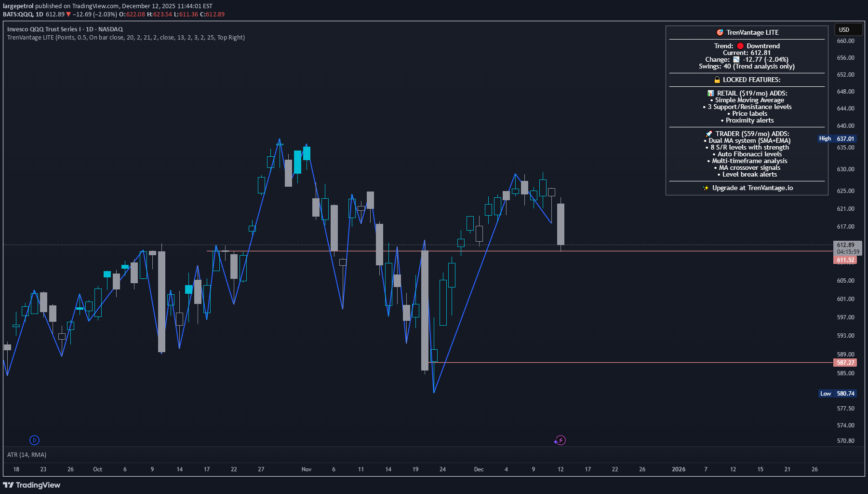The image size is (868, 494).
Task: Click the Nov label on time axis
Action: click(307, 469)
